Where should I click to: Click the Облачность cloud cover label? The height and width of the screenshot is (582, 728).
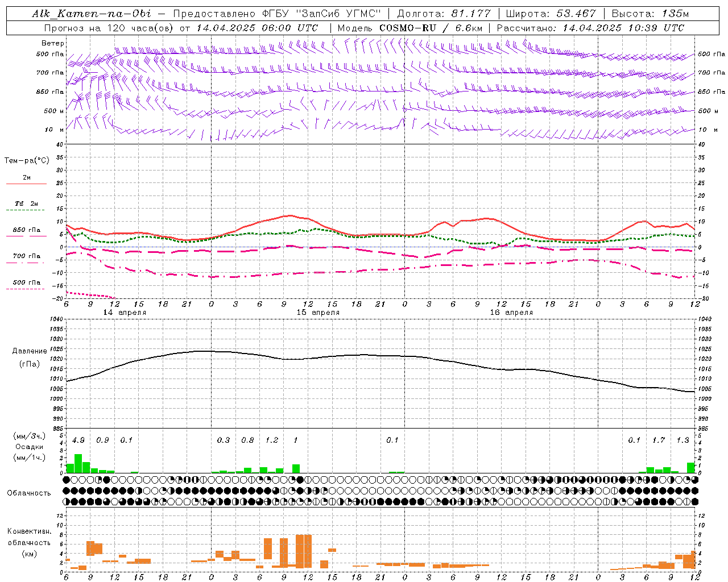tap(29, 493)
